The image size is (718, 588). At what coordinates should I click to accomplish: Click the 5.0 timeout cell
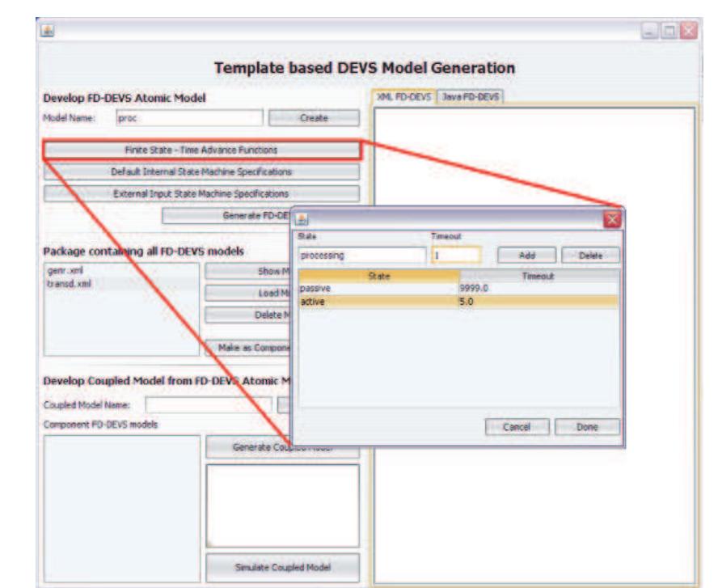click(539, 302)
